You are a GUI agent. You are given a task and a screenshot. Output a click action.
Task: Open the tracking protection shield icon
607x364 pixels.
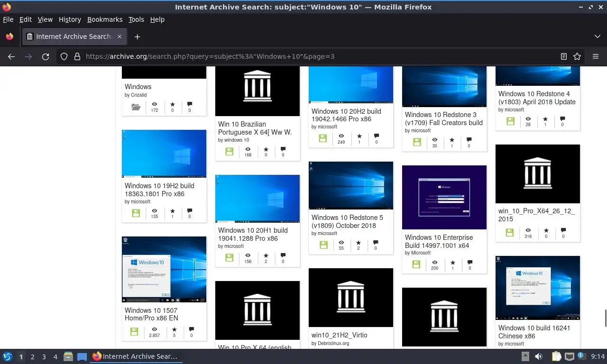(64, 56)
